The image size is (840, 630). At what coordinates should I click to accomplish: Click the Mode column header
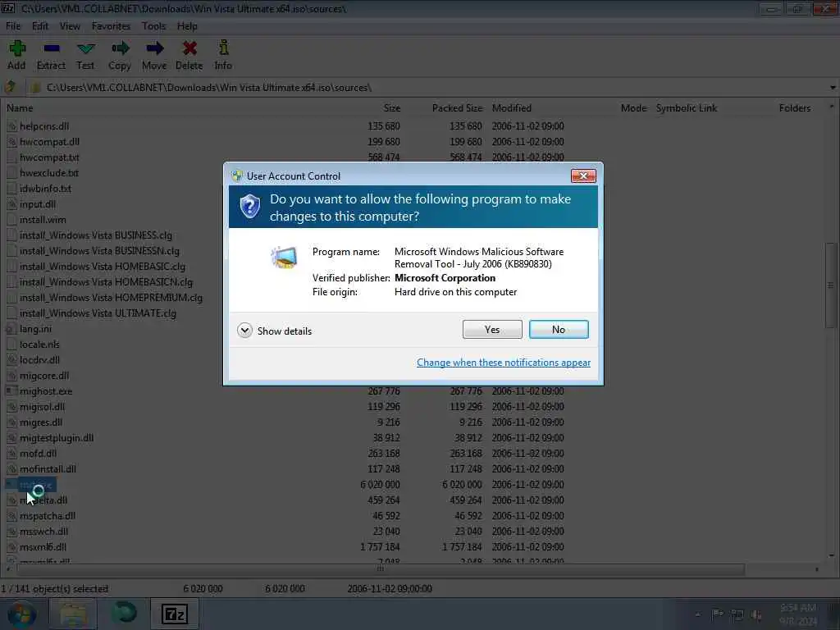pyautogui.click(x=634, y=108)
